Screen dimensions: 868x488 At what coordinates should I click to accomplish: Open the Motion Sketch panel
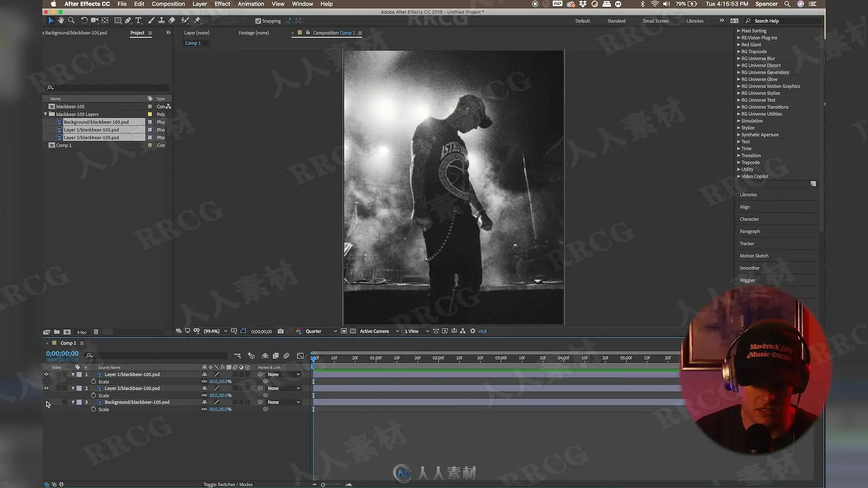pos(754,256)
